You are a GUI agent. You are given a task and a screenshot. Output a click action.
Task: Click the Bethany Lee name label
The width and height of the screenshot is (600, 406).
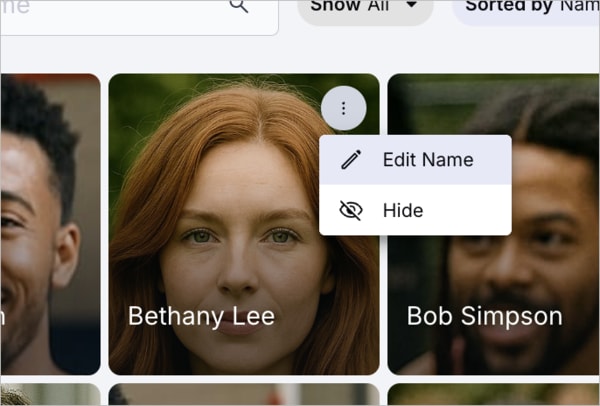(201, 316)
